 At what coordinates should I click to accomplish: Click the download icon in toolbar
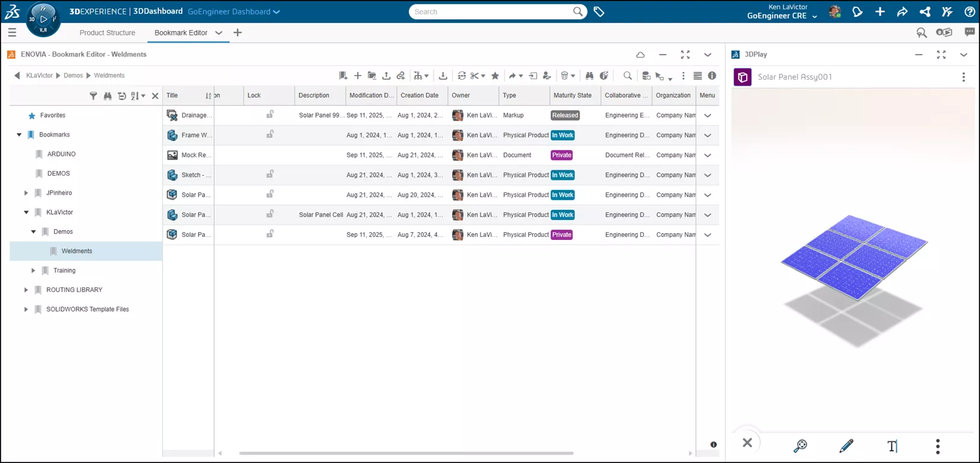click(443, 76)
